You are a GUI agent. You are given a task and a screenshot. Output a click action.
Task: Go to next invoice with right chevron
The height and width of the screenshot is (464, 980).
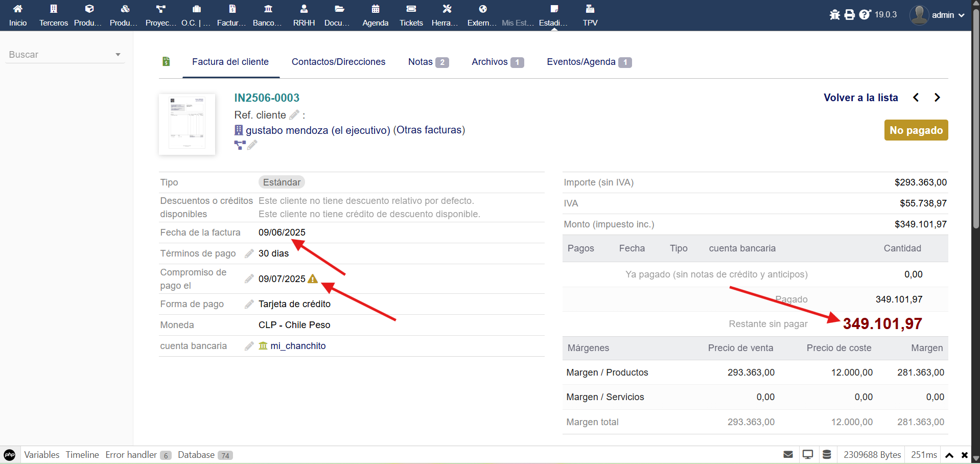pyautogui.click(x=937, y=98)
